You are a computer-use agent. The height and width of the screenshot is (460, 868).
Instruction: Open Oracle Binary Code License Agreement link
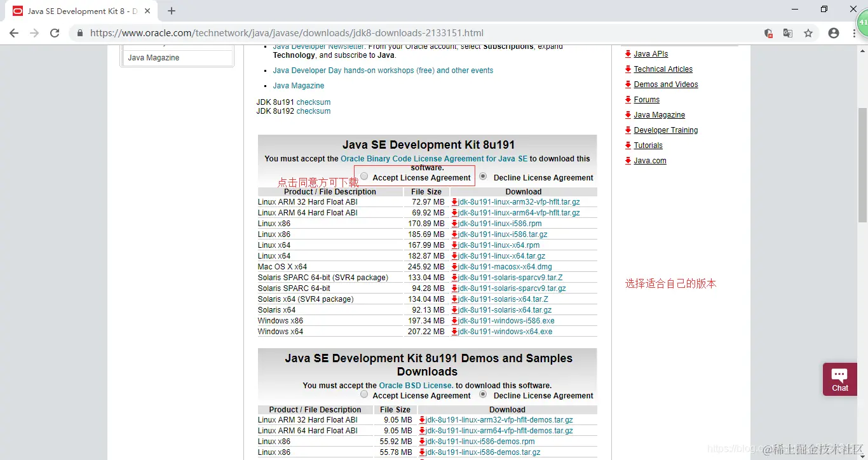pyautogui.click(x=434, y=159)
